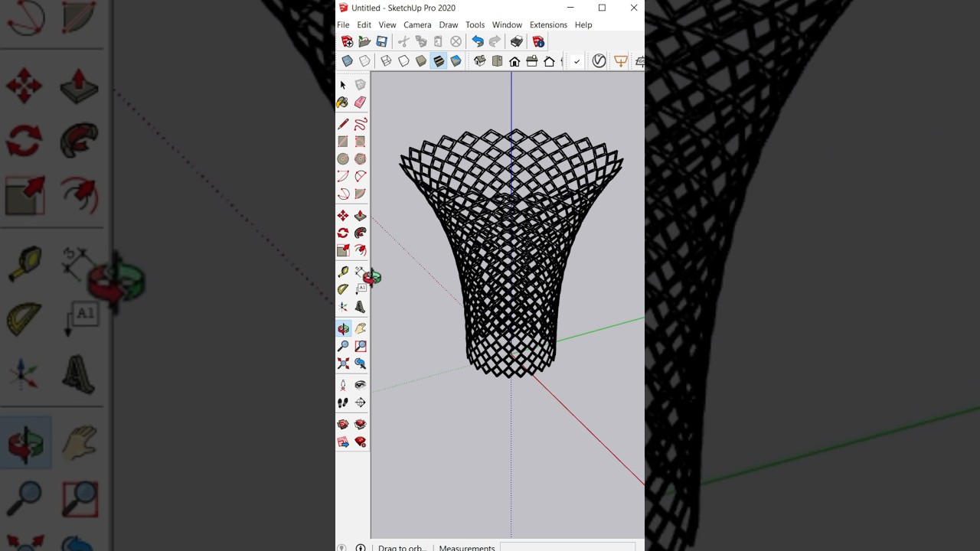Viewport: 980px width, 551px height.
Task: Switch to Hidden Line style
Action: point(403,61)
